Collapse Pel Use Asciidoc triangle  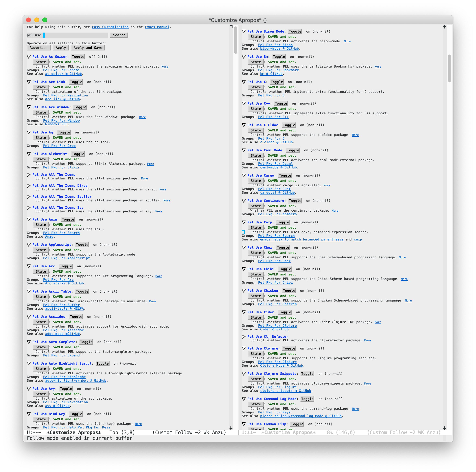click(29, 317)
